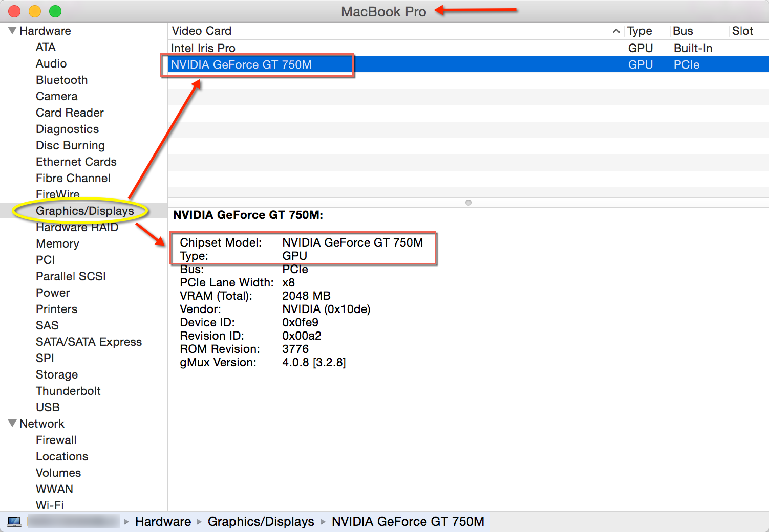Click the Vendor value NVIDIA (0x10de)
Image resolution: width=769 pixels, height=532 pixels.
click(x=326, y=309)
